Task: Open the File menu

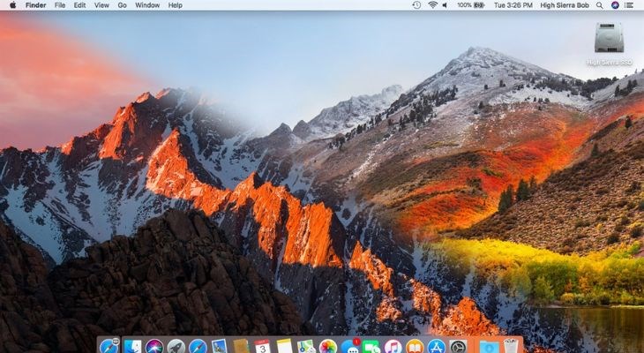Action: point(60,5)
